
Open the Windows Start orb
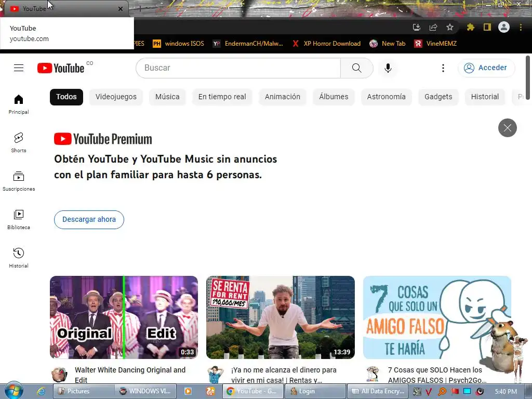(x=14, y=391)
